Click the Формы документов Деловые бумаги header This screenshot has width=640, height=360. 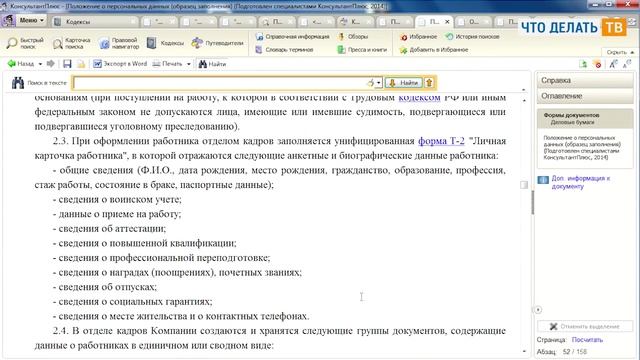(585, 118)
